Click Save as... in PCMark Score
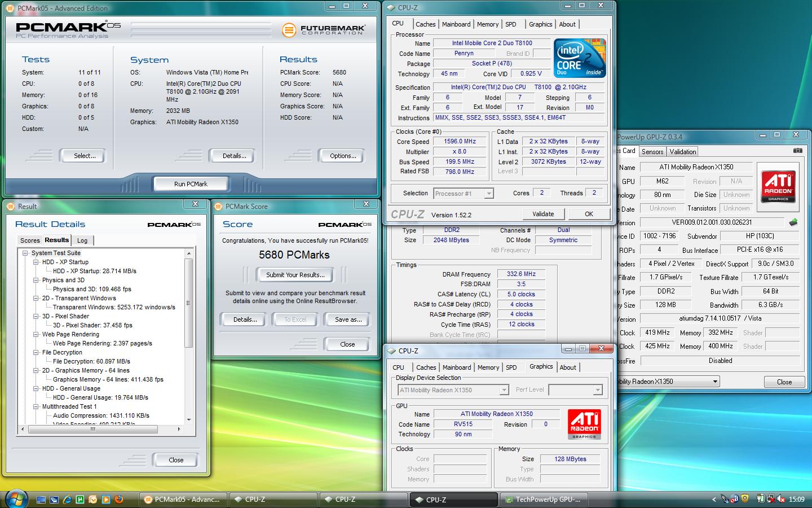 click(348, 319)
